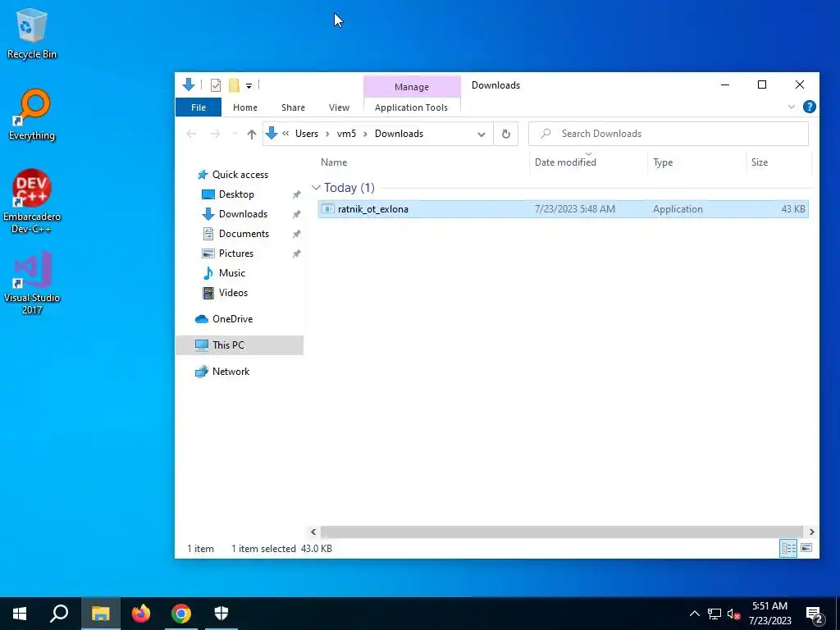Open the File tab

click(x=199, y=107)
